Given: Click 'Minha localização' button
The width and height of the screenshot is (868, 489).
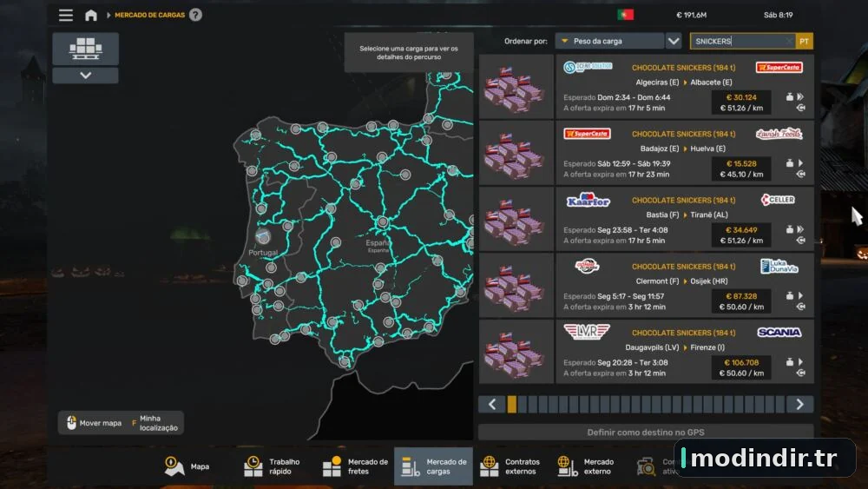Looking at the screenshot, I should click(x=155, y=423).
